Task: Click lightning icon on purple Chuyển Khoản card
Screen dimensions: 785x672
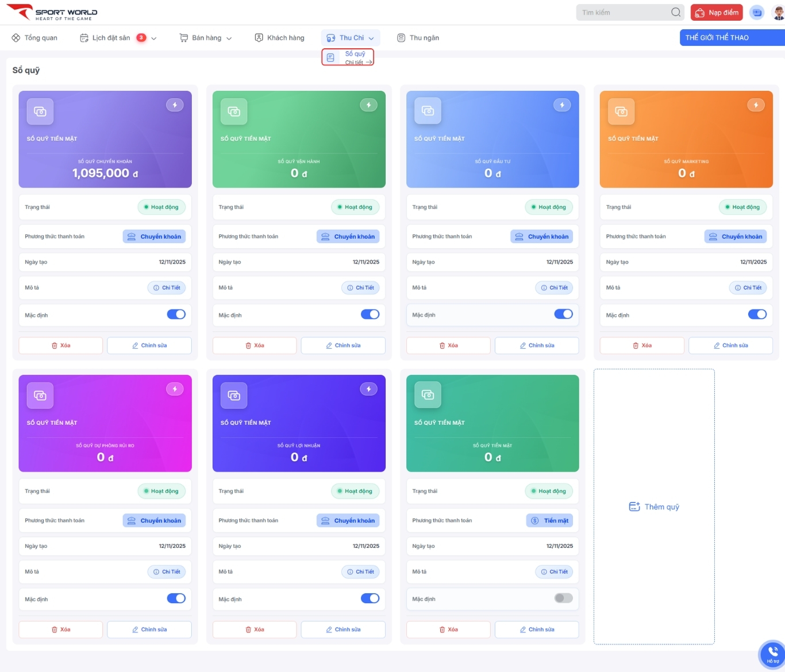Action: click(175, 105)
